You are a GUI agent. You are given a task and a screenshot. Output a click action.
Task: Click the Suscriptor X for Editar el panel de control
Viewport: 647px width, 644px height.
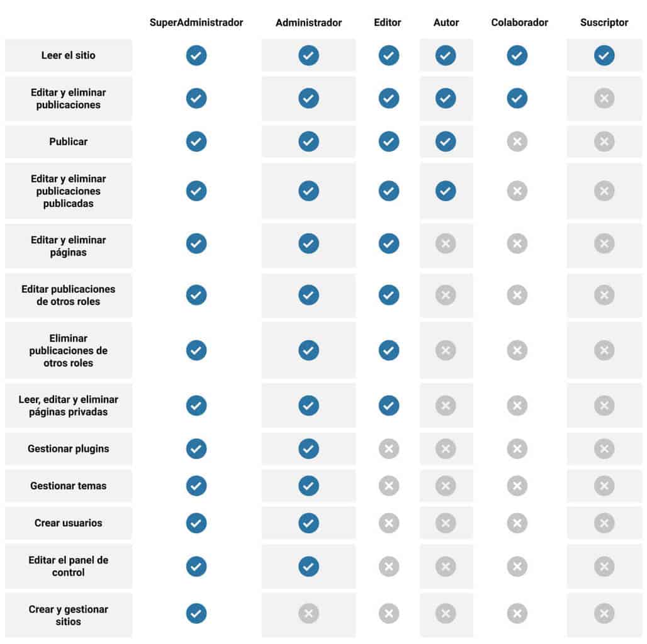(x=604, y=567)
